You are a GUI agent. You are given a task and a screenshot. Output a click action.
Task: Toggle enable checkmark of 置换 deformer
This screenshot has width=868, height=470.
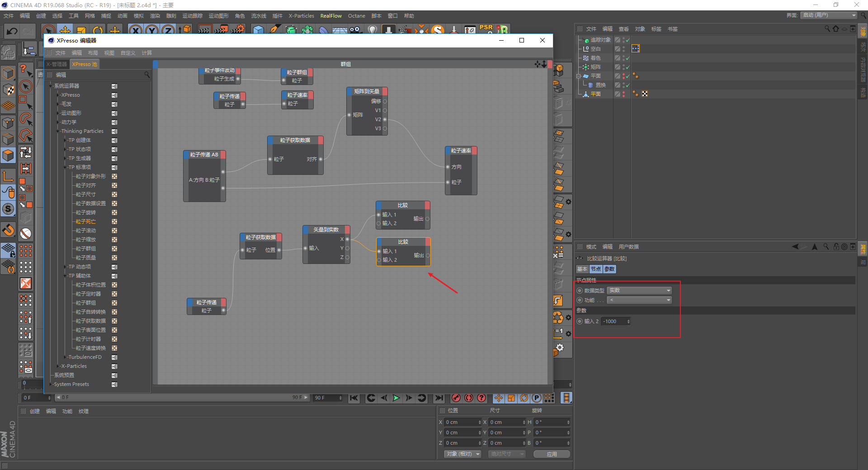tap(627, 85)
